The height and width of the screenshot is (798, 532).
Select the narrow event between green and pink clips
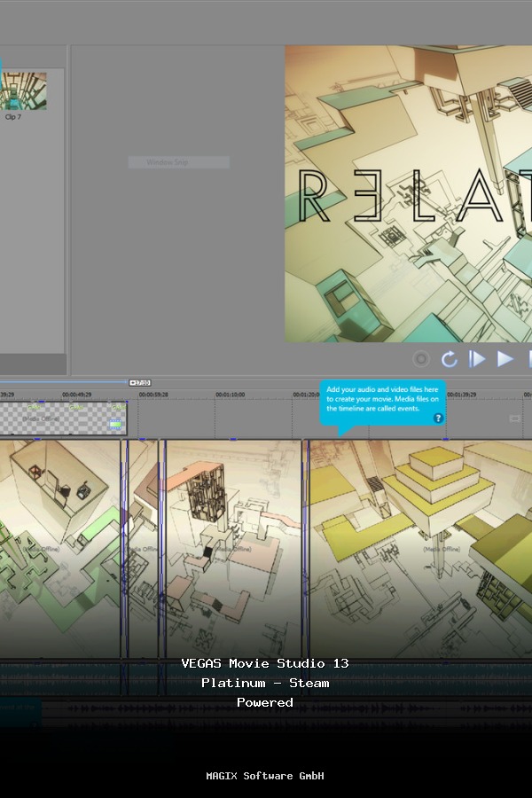(x=143, y=549)
